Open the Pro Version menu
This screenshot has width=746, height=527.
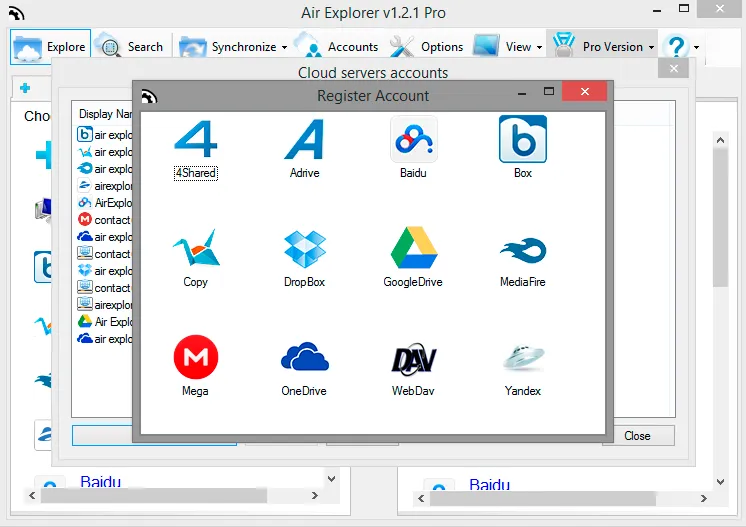pyautogui.click(x=602, y=47)
